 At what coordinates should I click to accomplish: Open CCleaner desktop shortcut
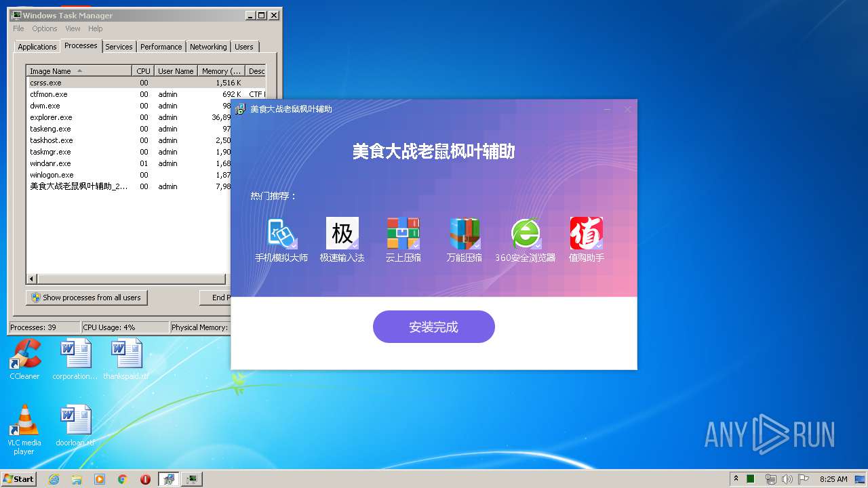click(24, 360)
